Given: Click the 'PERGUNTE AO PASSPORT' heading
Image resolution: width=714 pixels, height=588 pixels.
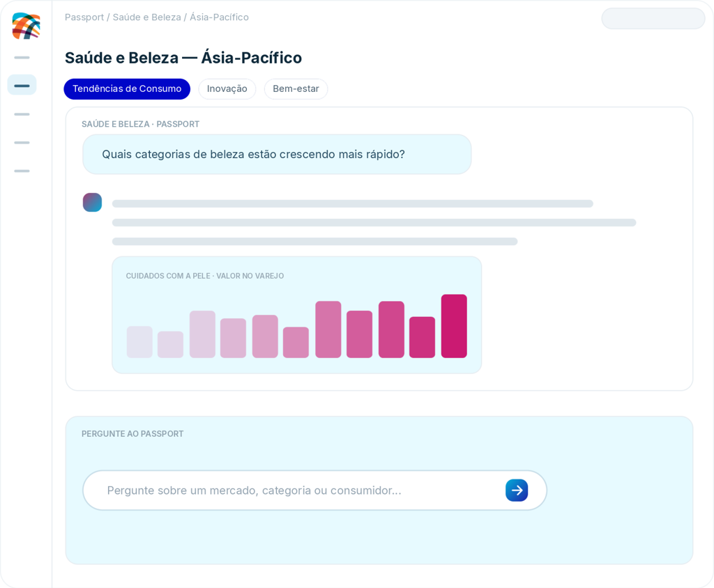Looking at the screenshot, I should [x=132, y=434].
